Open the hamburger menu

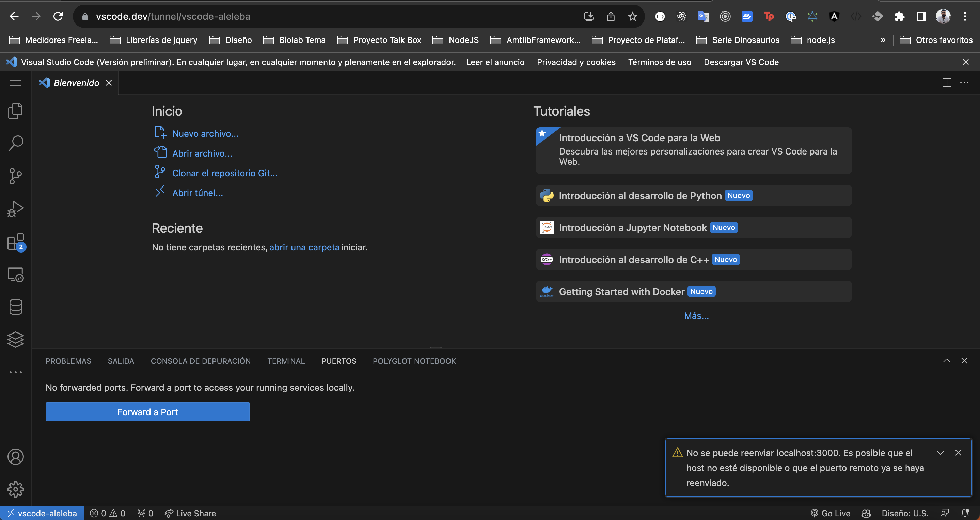coord(15,82)
